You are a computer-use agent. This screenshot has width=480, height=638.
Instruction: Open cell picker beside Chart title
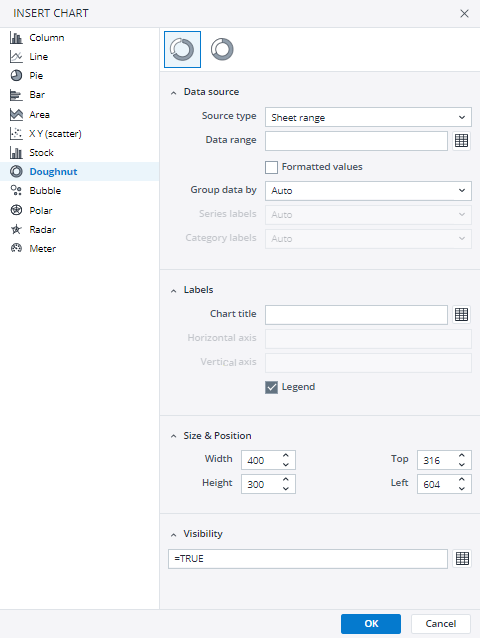pos(461,315)
